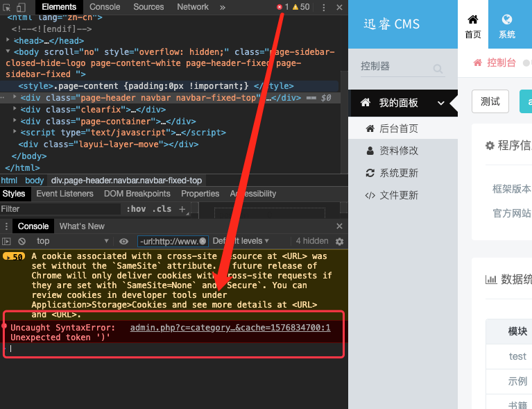This screenshot has height=409, width=532.
Task: Expand the script element node
Action: point(15,132)
